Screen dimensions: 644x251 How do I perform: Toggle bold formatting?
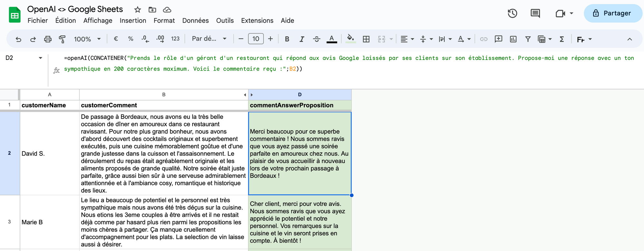287,39
